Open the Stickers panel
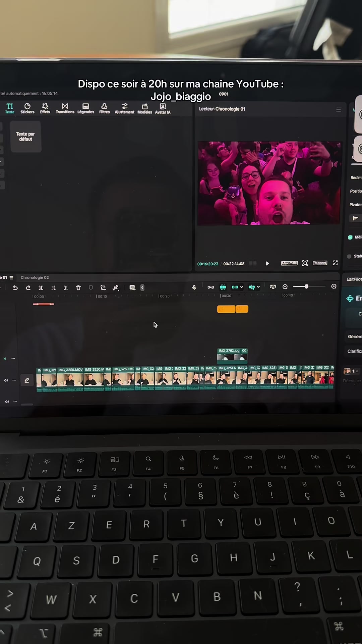Viewport: 362px width, 644px height. coord(27,108)
